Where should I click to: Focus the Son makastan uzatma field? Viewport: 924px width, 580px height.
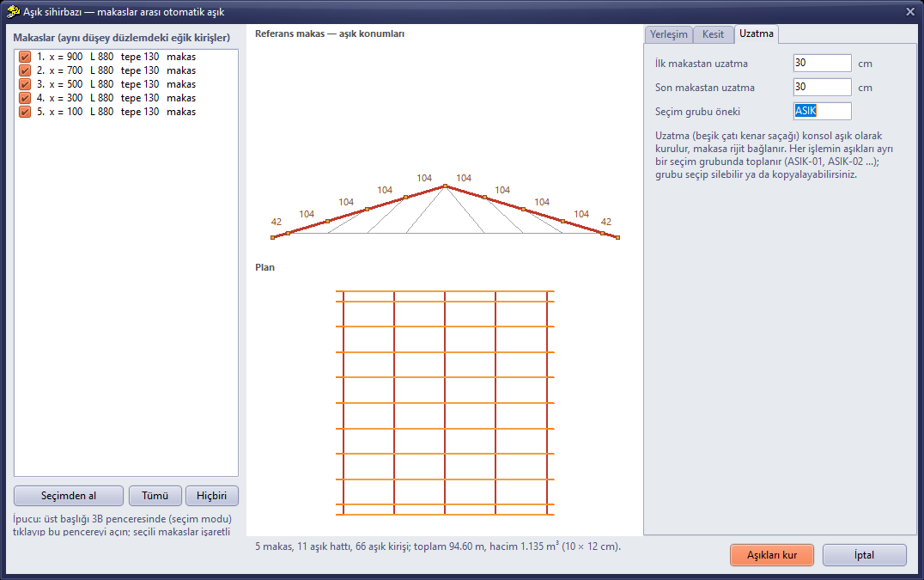pos(822,88)
